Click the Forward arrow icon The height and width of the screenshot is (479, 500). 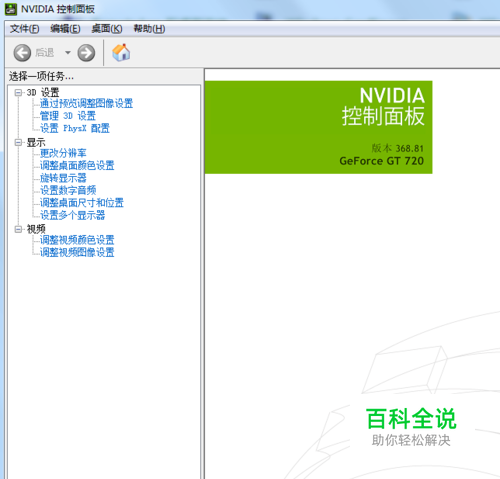86,53
